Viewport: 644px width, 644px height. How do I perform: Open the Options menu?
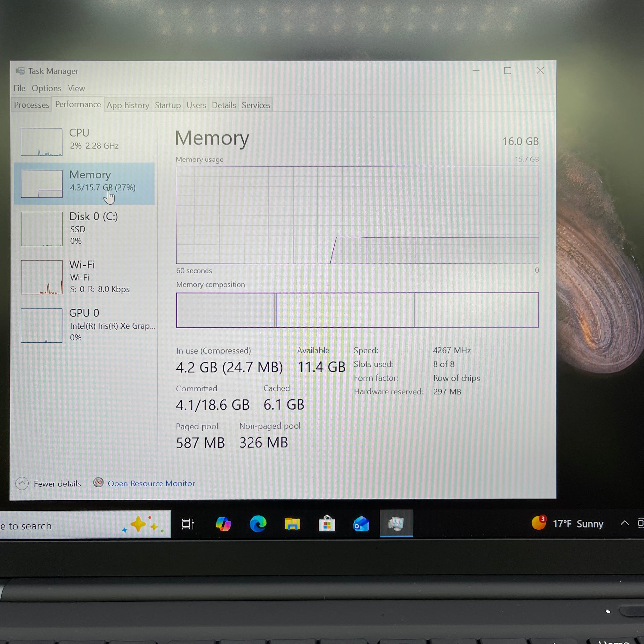tap(46, 88)
